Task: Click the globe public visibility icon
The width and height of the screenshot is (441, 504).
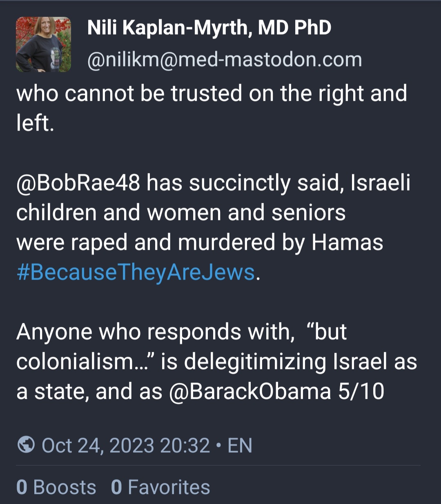Action: (26, 445)
